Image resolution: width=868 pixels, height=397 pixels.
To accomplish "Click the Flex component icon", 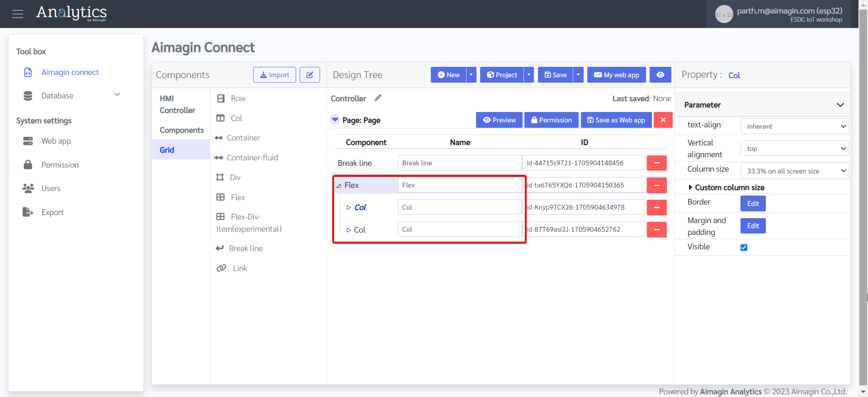I will [x=221, y=197].
